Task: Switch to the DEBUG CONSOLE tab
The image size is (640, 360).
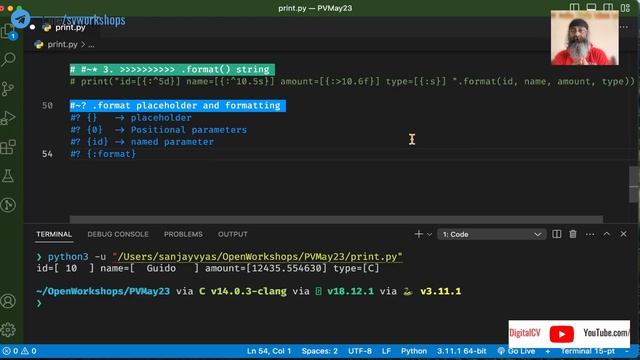Action: tap(118, 234)
